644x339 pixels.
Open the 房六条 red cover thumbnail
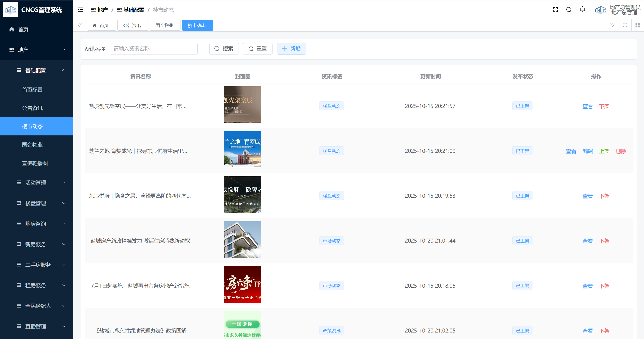click(x=242, y=284)
